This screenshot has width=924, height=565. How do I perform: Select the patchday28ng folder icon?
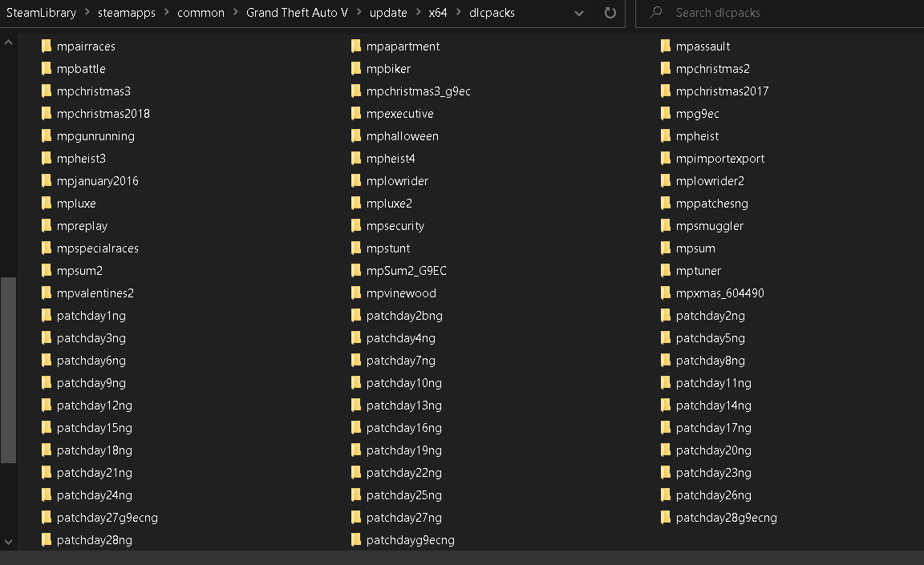pyautogui.click(x=47, y=539)
